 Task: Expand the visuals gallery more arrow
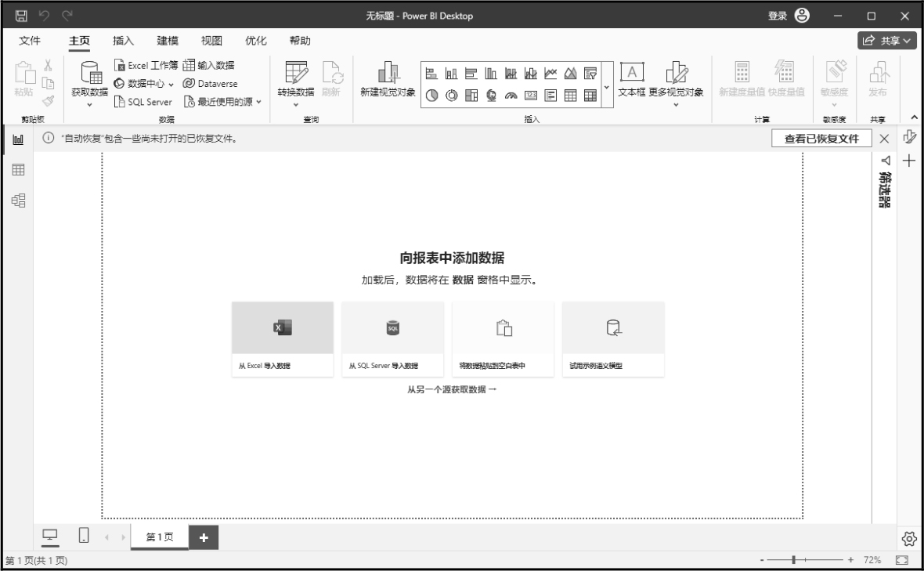coord(606,87)
